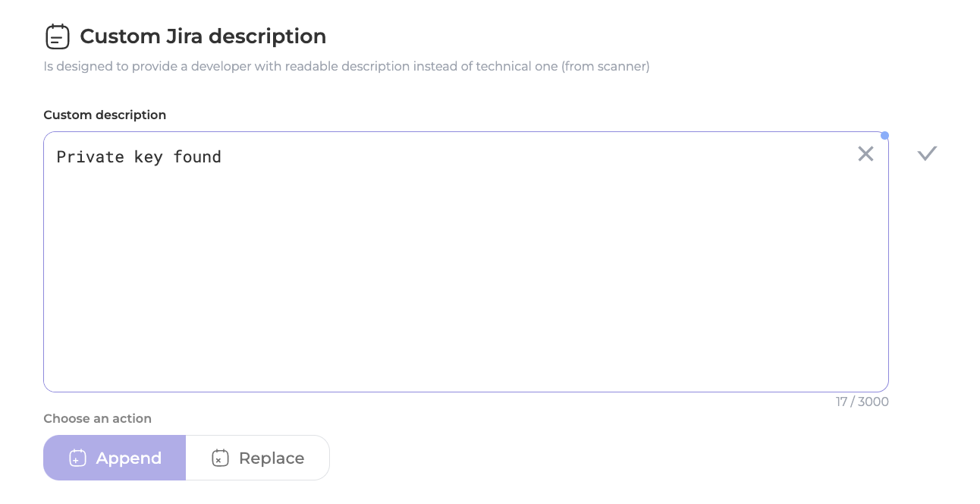Click the "Custom description" field label

105,115
